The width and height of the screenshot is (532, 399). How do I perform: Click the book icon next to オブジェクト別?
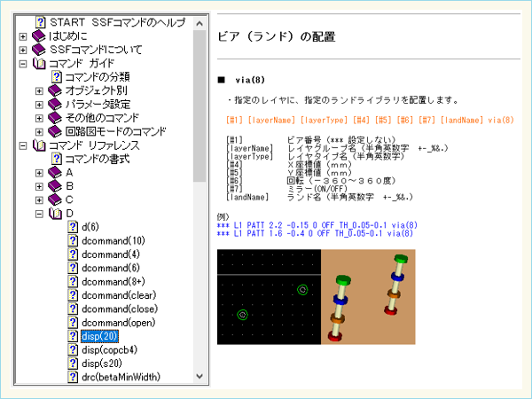(55, 91)
